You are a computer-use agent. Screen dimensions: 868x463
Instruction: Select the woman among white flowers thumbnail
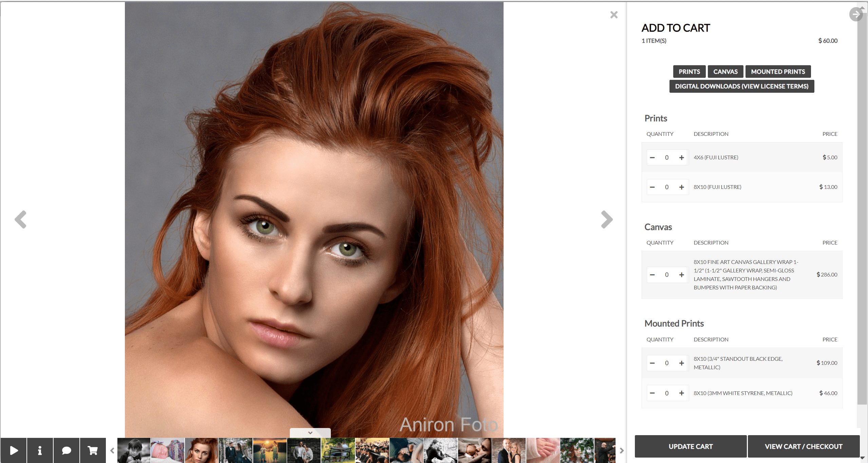click(x=577, y=450)
